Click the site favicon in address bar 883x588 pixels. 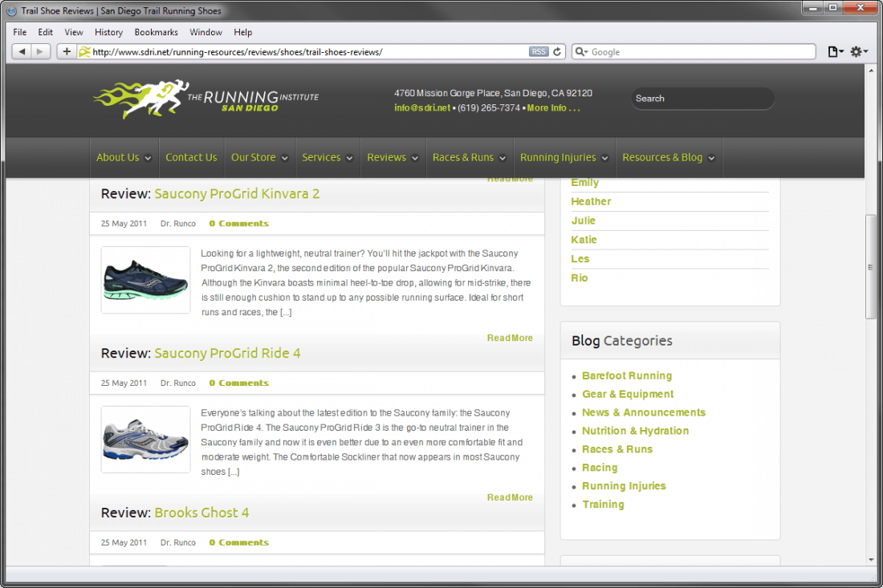click(x=84, y=52)
